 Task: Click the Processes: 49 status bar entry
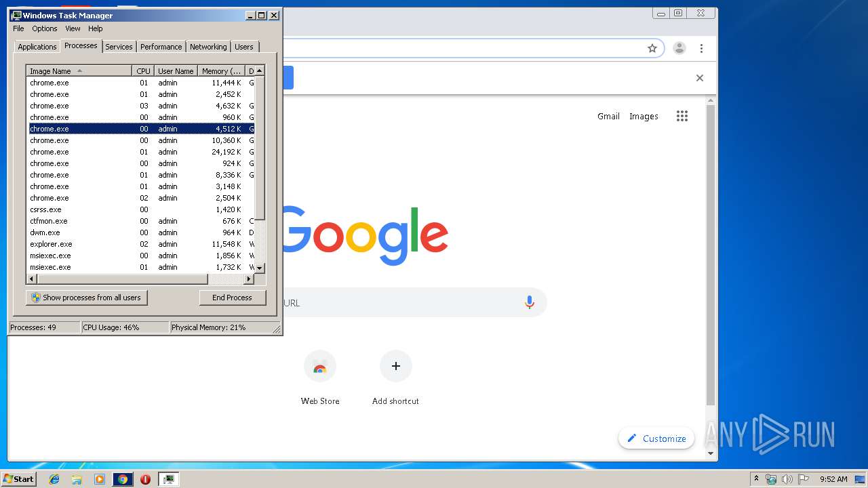pyautogui.click(x=44, y=327)
